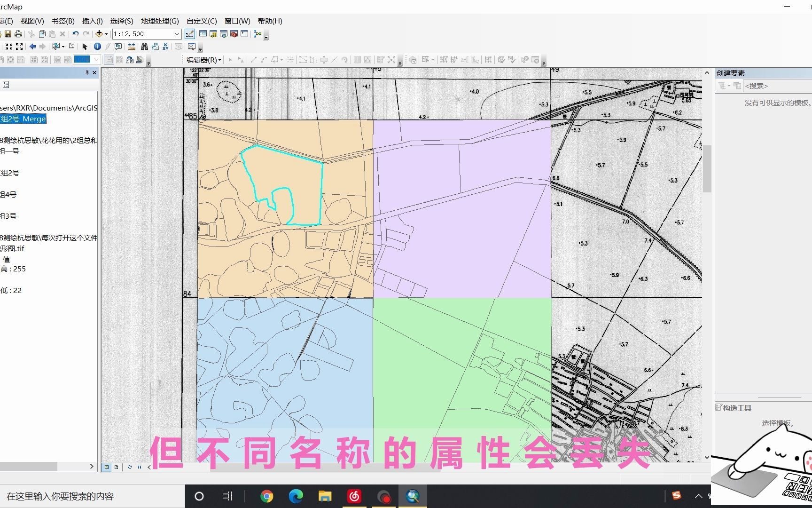Create a viewer window magnifier icon
This screenshot has height=508, width=812.
tap(191, 47)
